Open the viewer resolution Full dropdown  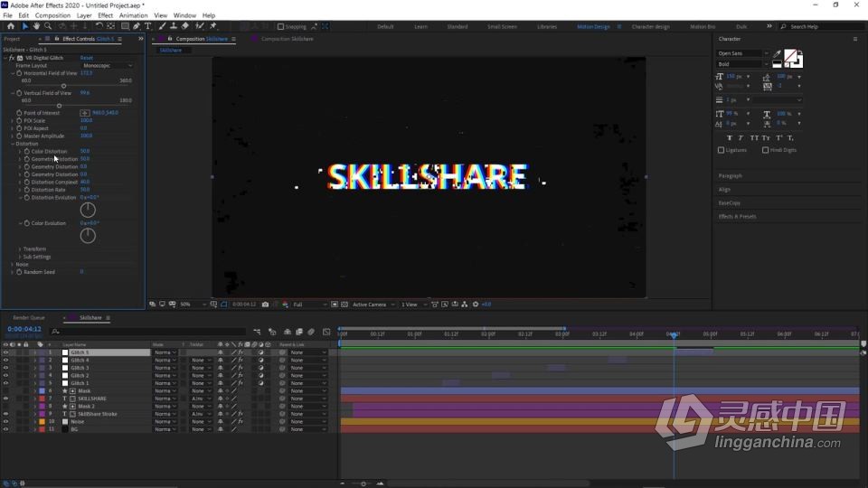click(307, 305)
